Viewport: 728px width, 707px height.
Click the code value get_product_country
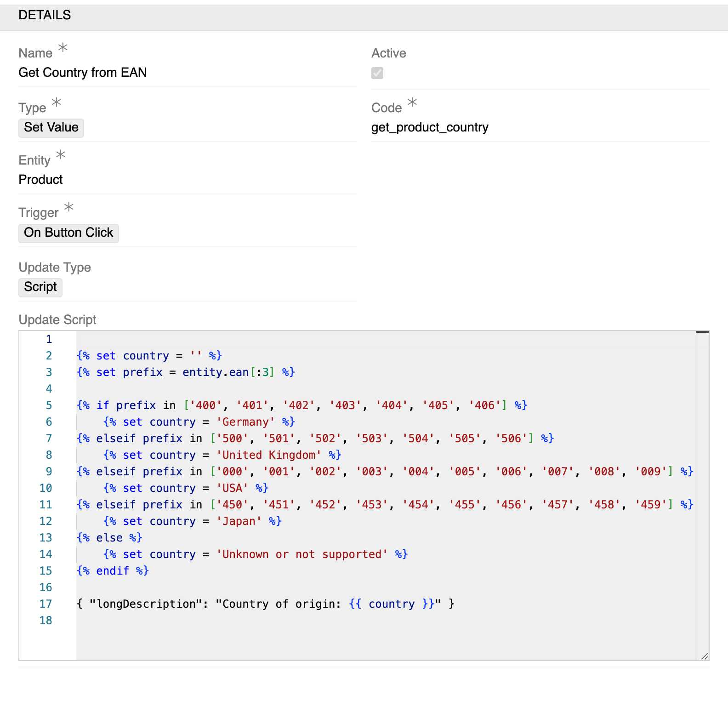tap(430, 127)
